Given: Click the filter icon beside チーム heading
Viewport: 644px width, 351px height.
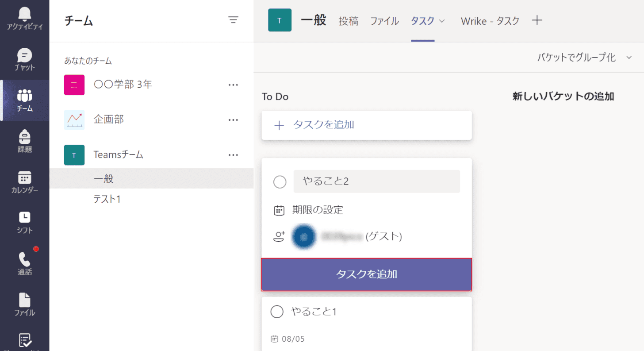Looking at the screenshot, I should (x=233, y=20).
